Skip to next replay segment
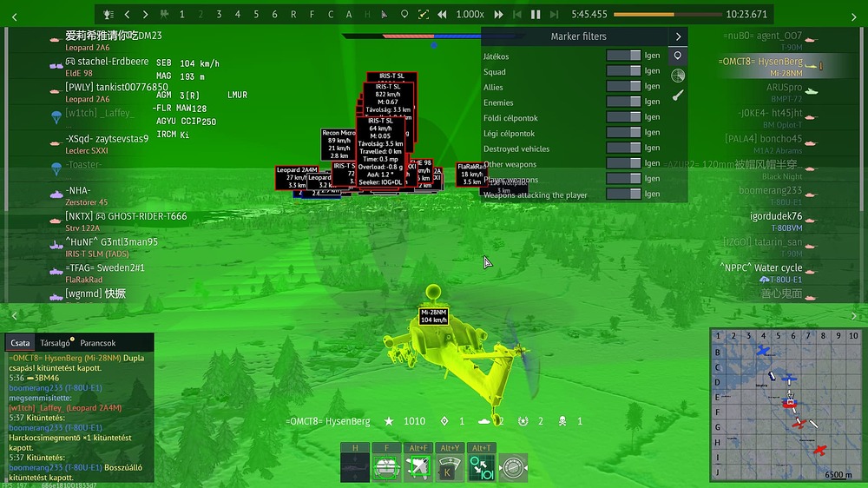 coord(554,15)
